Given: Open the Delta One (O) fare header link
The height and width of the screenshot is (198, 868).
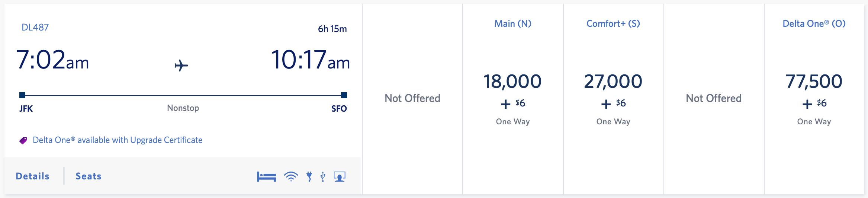Looking at the screenshot, I should pos(814,23).
